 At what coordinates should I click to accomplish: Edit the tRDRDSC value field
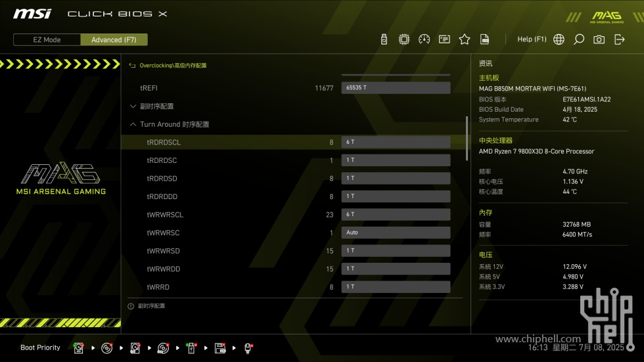pyautogui.click(x=396, y=160)
